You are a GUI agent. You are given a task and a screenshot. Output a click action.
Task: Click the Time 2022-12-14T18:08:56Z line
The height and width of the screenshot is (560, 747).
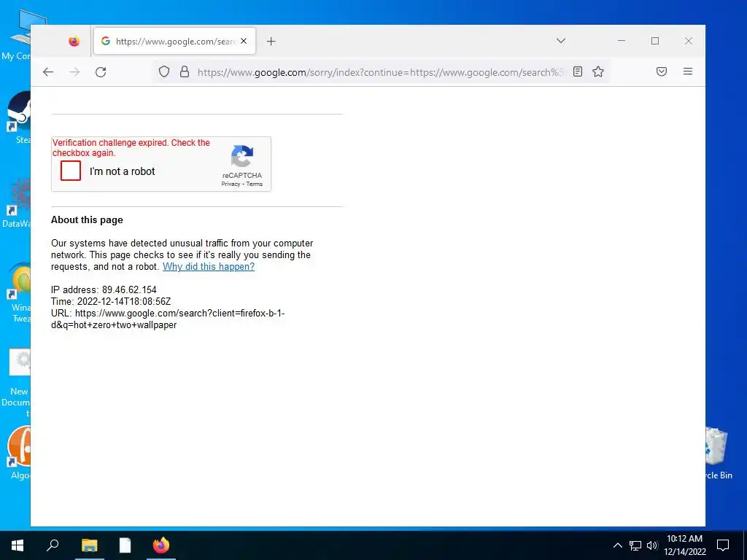[111, 301]
